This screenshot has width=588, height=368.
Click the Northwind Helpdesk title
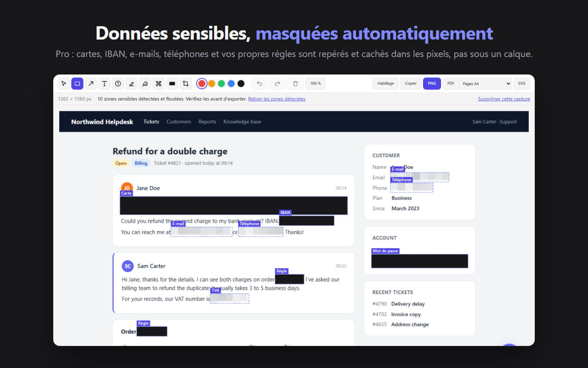(102, 122)
